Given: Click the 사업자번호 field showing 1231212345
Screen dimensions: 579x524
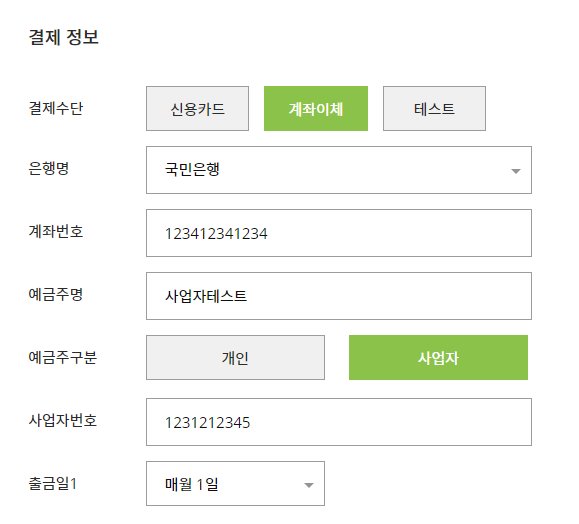Looking at the screenshot, I should (x=339, y=422).
